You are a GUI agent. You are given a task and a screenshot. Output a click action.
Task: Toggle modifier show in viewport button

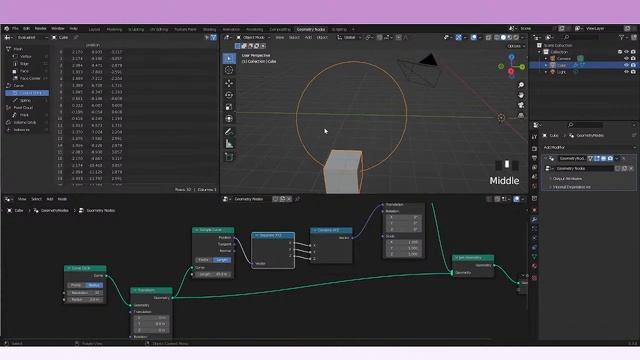coord(604,158)
